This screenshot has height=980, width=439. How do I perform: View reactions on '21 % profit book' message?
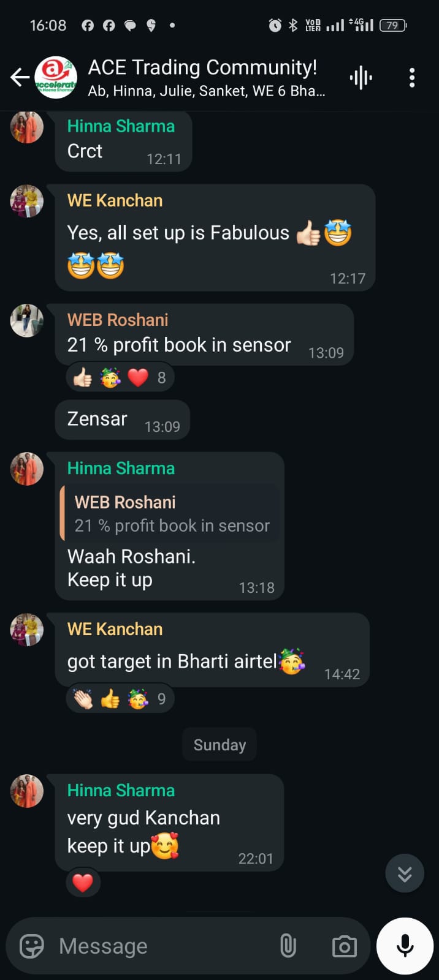(120, 377)
